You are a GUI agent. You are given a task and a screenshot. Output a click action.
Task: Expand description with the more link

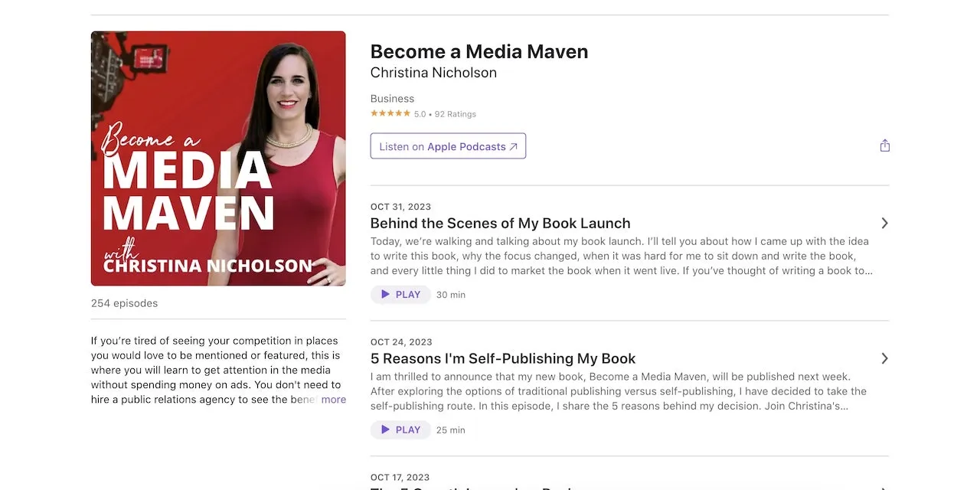pos(334,400)
